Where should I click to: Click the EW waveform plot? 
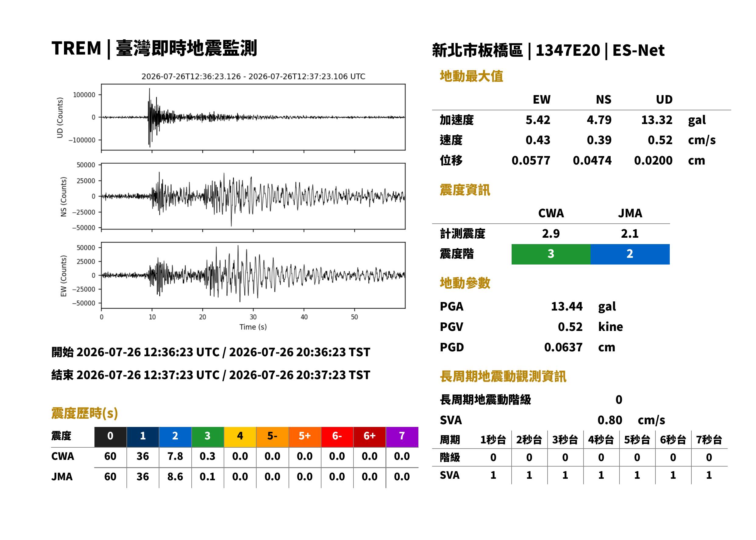[253, 275]
